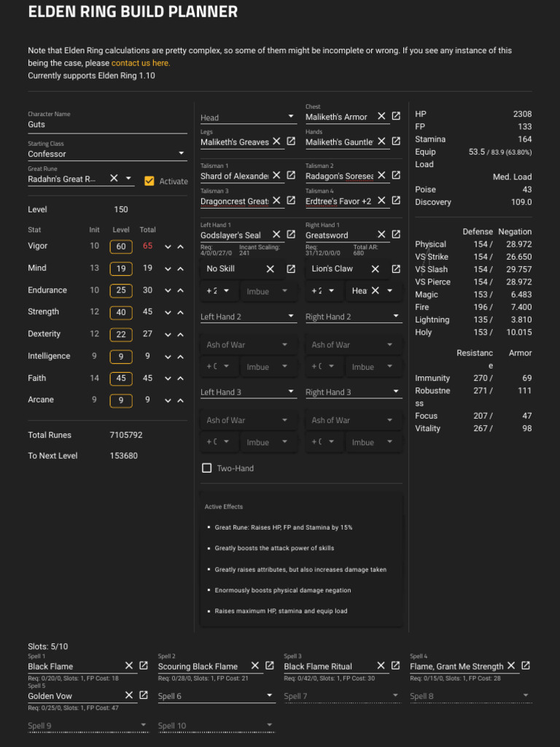Open the Right Hand 3 weapon dropdown
The height and width of the screenshot is (747, 560).
click(x=354, y=392)
